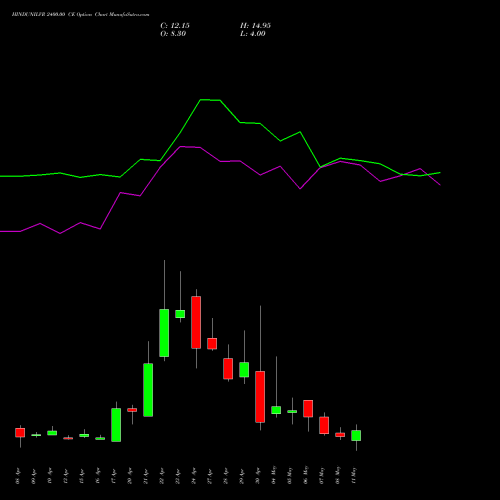
Task: Click the '21 Apr' date axis label
Action: [x=146, y=476]
